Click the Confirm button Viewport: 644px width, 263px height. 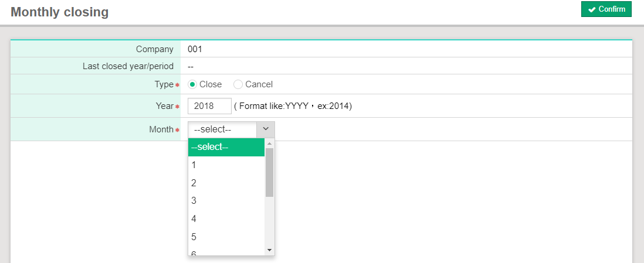pyautogui.click(x=606, y=9)
